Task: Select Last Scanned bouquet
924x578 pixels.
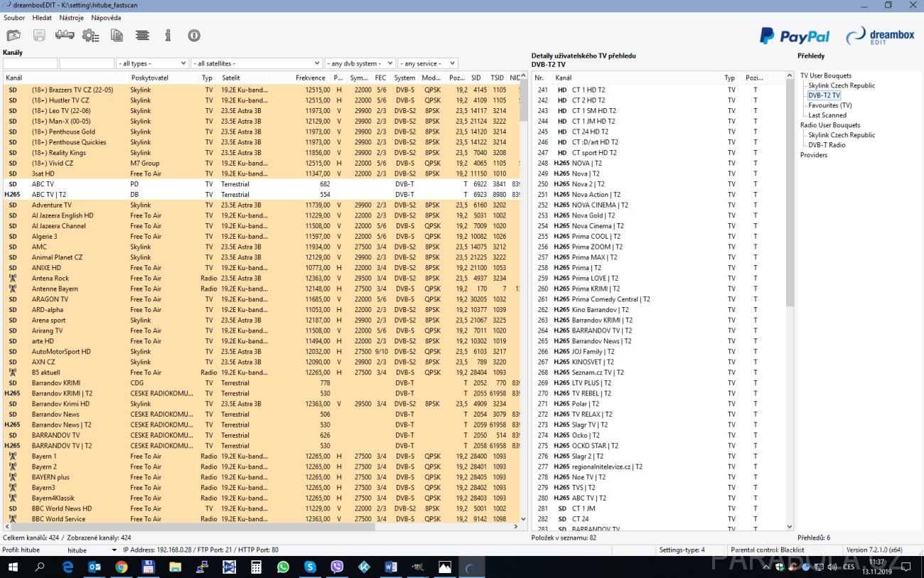Action: [x=827, y=115]
